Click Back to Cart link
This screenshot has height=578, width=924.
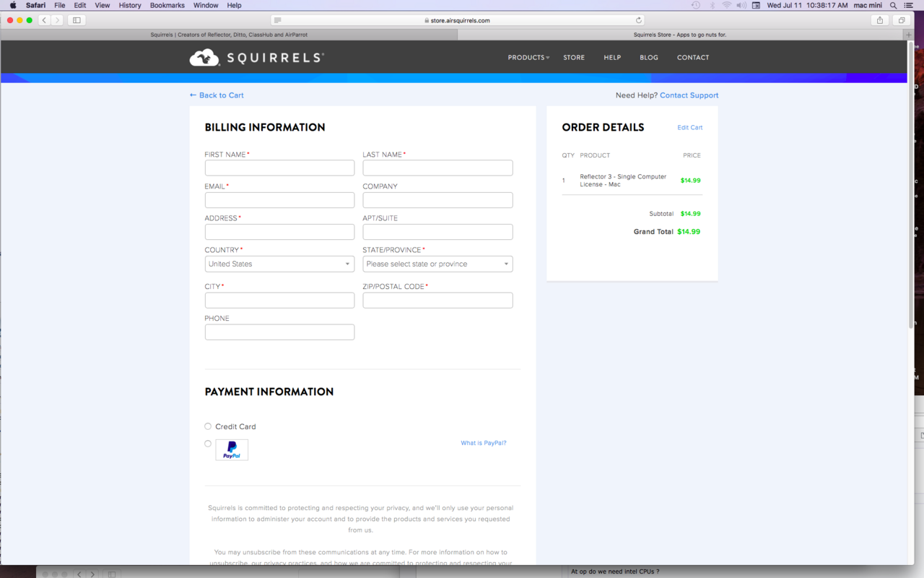pyautogui.click(x=217, y=95)
